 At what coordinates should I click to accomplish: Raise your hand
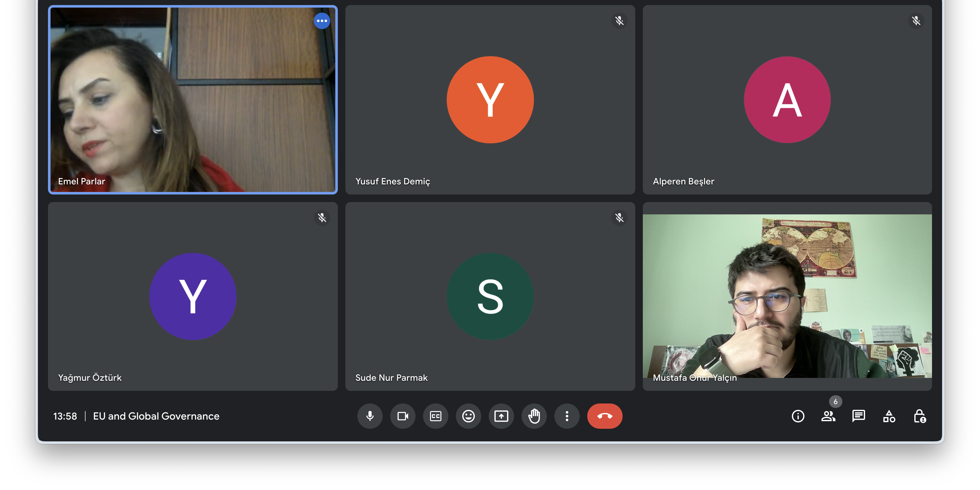534,416
